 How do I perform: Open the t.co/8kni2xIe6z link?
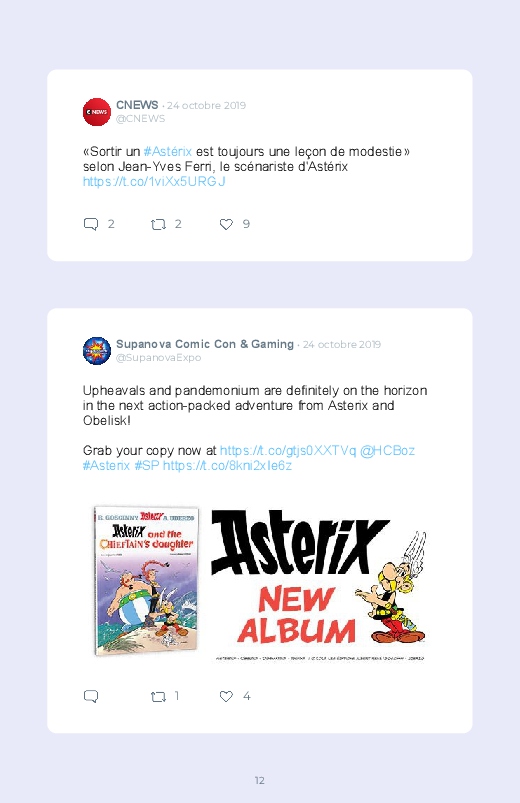[227, 466]
